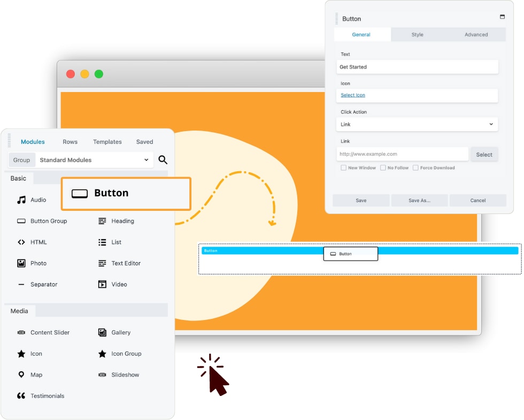Enable the New Window checkbox
This screenshot has width=524, height=420.
pos(343,167)
